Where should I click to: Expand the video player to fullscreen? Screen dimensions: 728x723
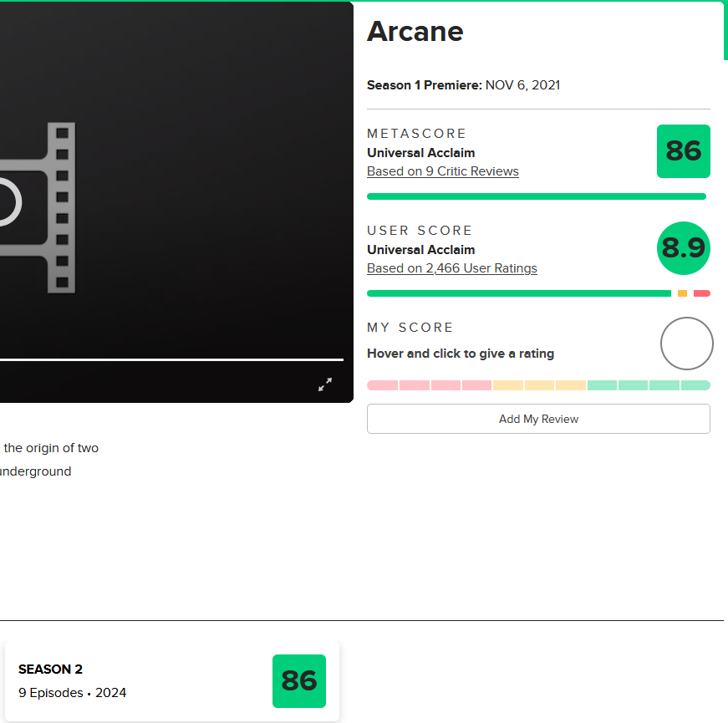click(325, 384)
